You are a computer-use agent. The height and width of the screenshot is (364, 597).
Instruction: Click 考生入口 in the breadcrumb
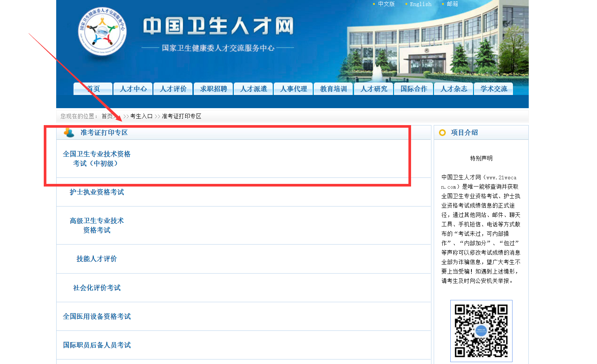click(x=141, y=116)
